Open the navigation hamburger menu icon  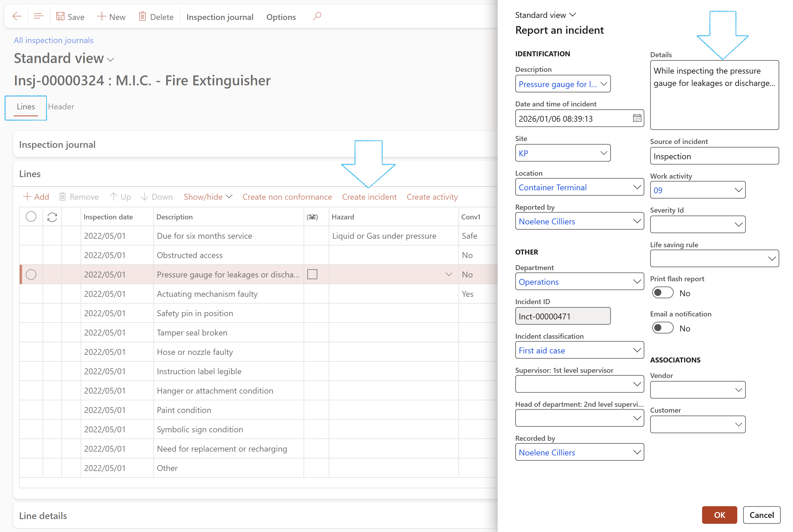[39, 16]
